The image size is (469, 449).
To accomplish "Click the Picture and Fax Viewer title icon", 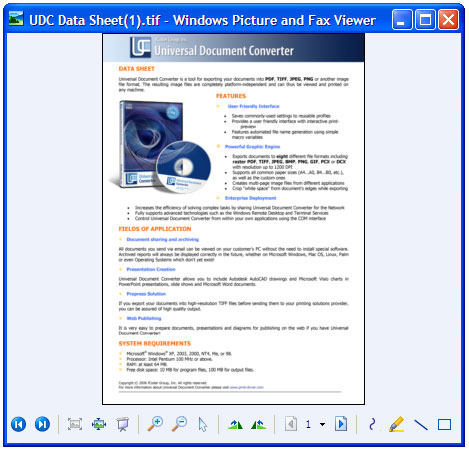I will 16,19.
